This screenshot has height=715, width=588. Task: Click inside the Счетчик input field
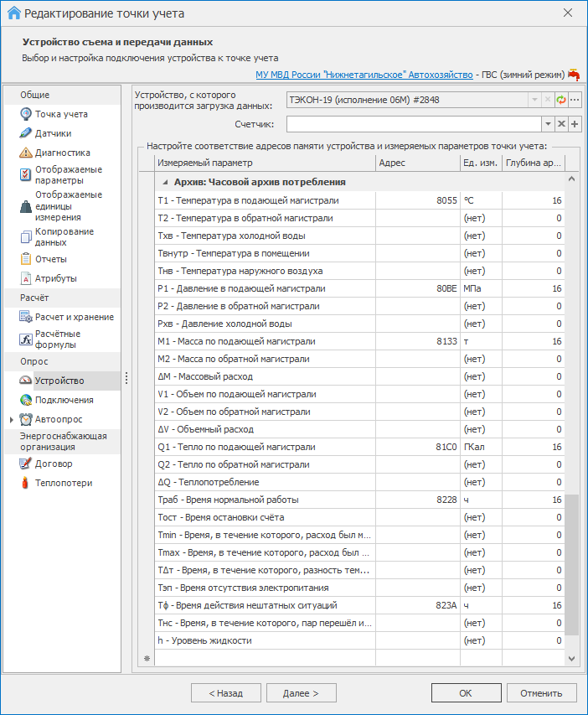[x=414, y=124]
